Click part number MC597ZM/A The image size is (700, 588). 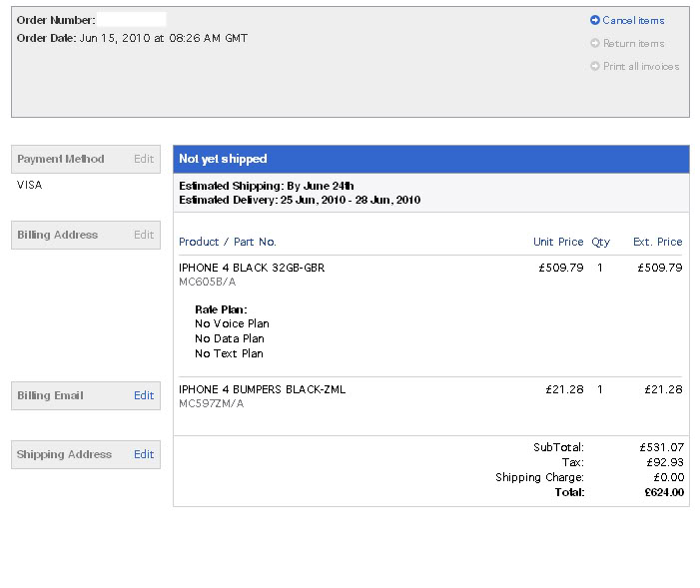tap(211, 404)
